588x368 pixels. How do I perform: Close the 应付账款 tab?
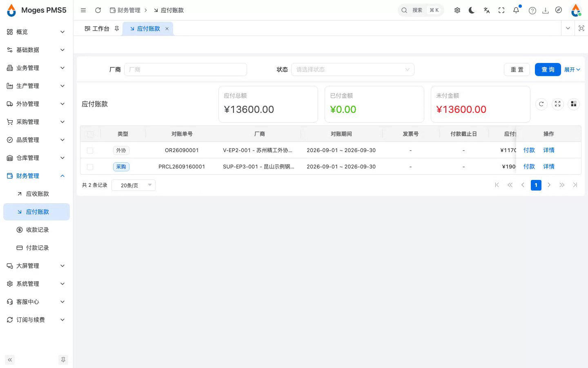tap(167, 29)
